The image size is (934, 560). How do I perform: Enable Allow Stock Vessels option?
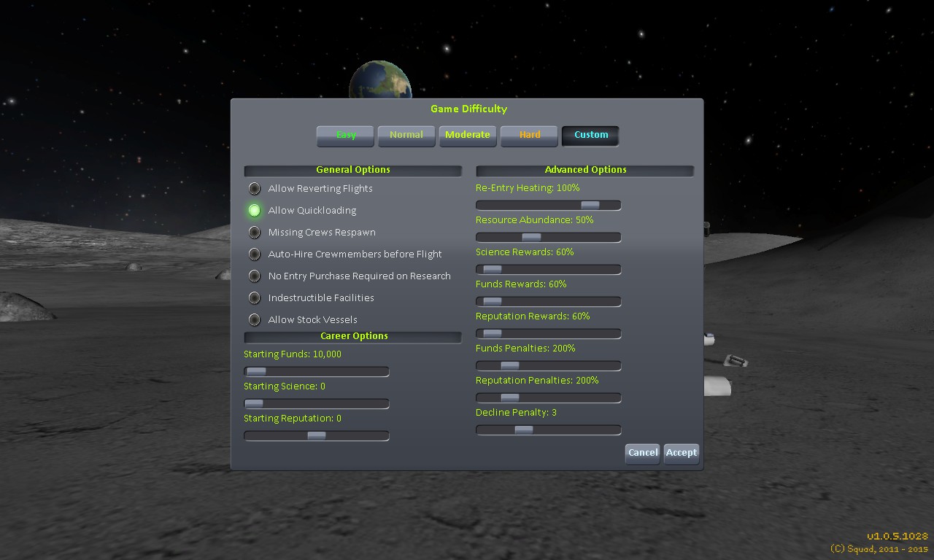(x=254, y=319)
